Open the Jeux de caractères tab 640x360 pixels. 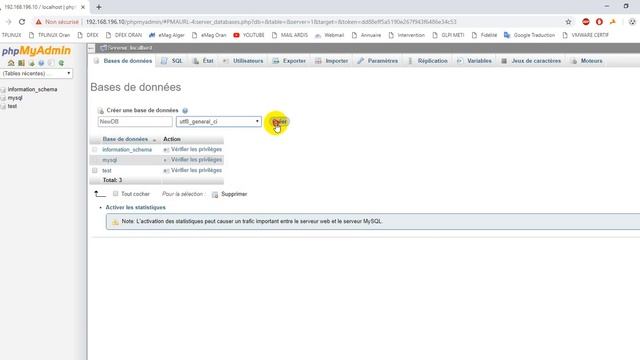pos(531,61)
